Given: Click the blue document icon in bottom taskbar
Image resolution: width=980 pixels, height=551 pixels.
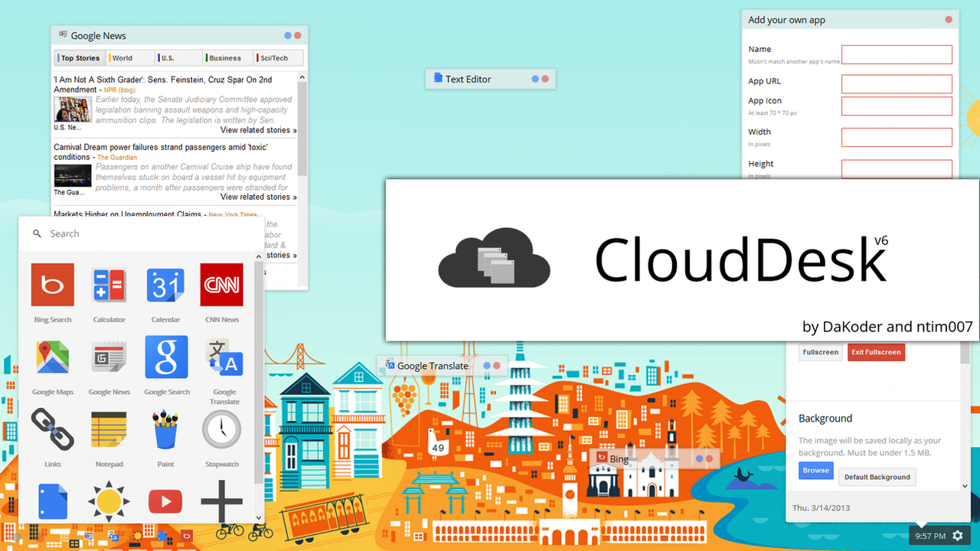Looking at the screenshot, I should coord(162,536).
